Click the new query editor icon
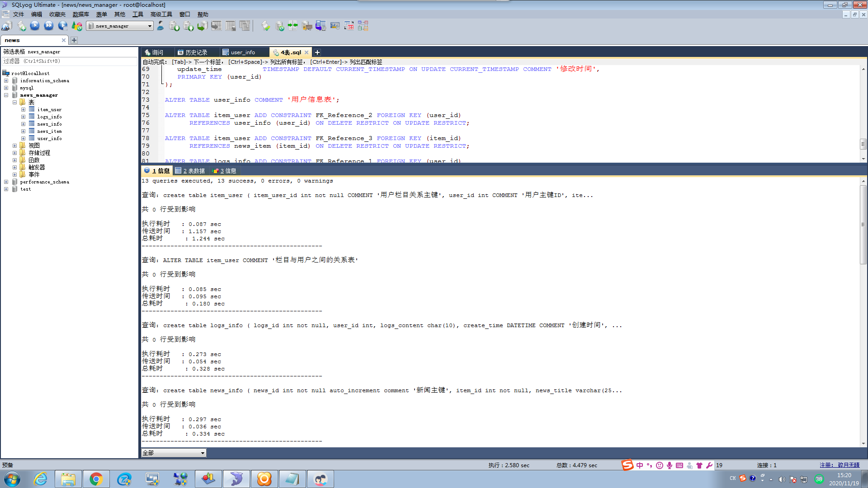868x488 pixels. click(x=21, y=26)
